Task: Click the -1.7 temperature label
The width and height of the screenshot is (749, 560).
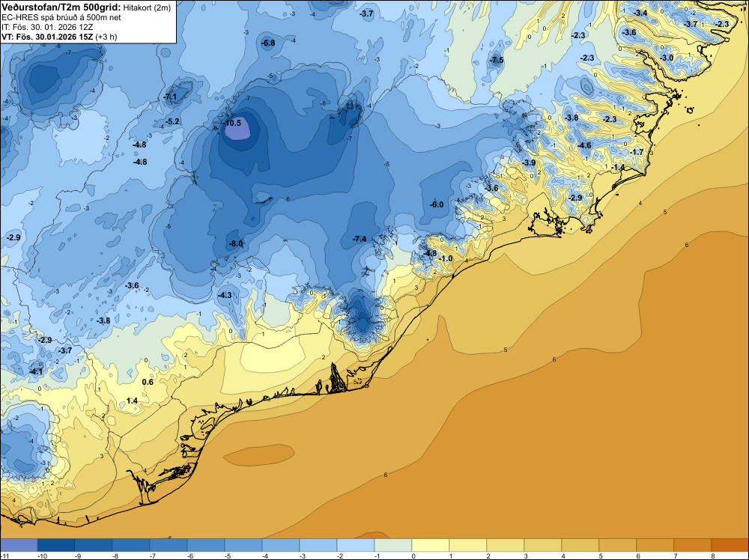Action: pyautogui.click(x=637, y=152)
